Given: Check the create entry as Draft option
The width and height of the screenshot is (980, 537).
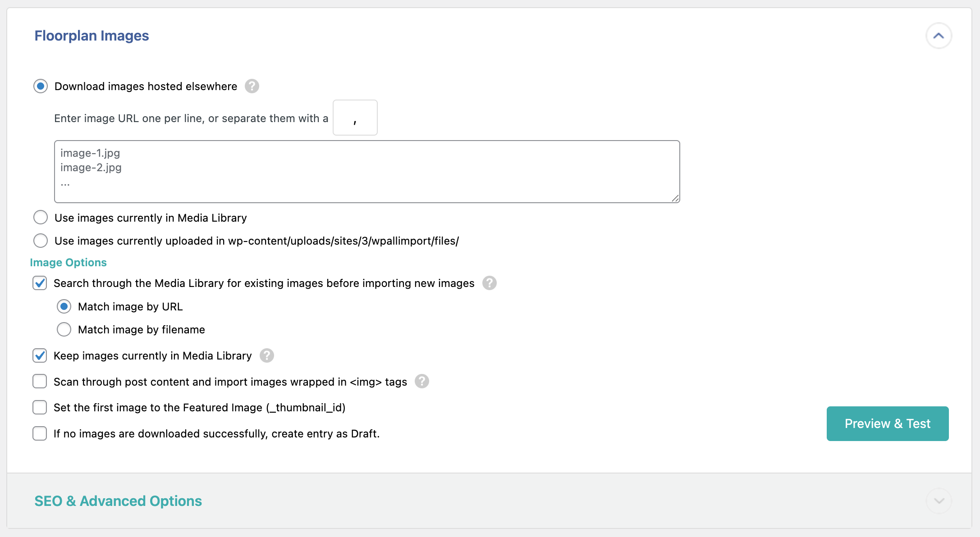Looking at the screenshot, I should [x=40, y=433].
